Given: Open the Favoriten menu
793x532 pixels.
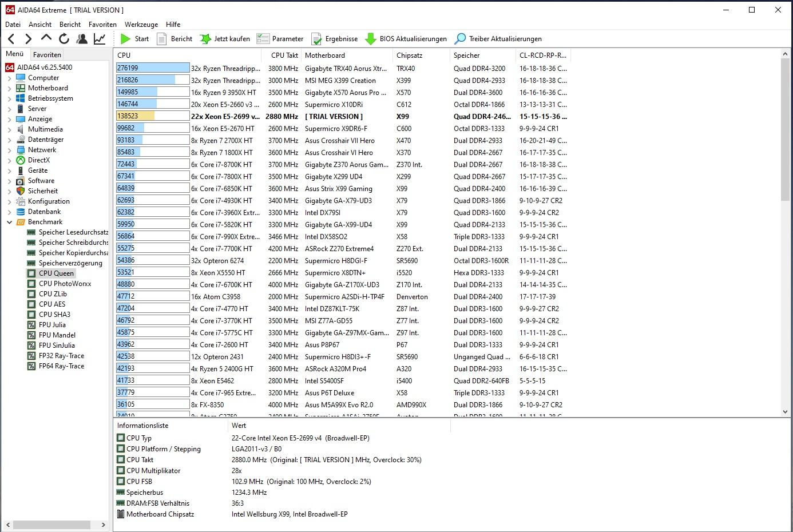Looking at the screenshot, I should (x=102, y=25).
